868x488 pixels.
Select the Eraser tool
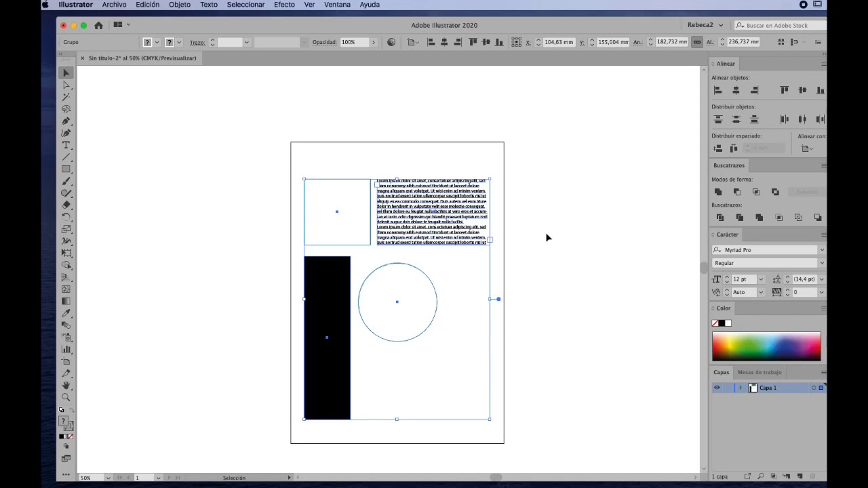[x=66, y=205]
